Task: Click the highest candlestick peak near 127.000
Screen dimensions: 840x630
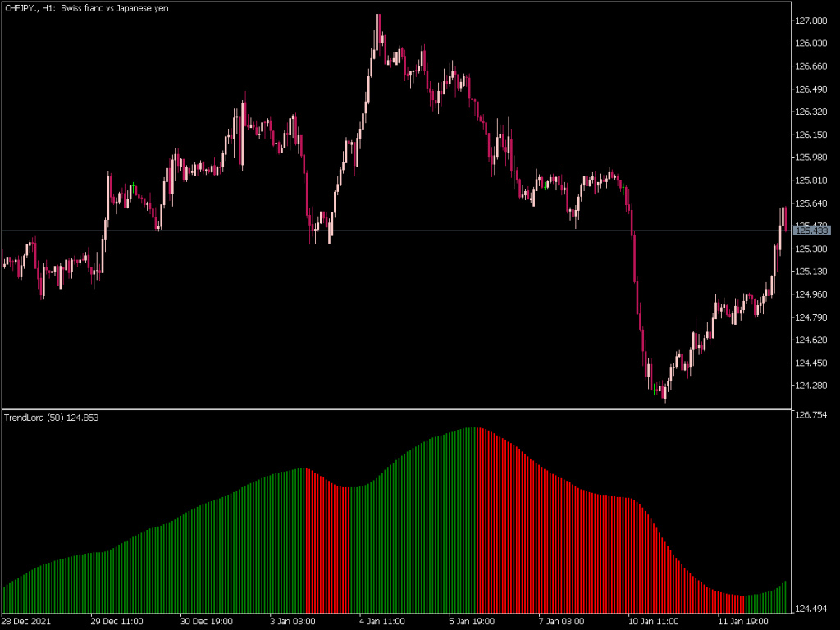Action: (377, 16)
